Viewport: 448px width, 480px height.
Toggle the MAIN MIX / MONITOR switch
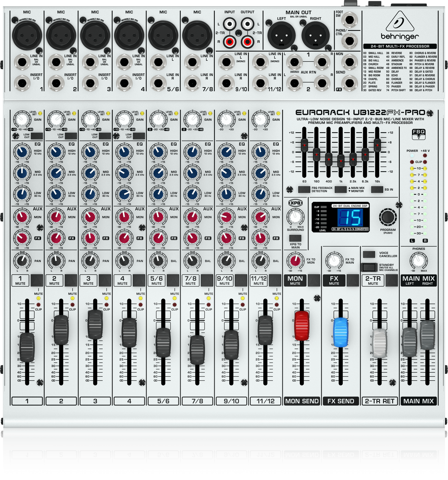341,190
